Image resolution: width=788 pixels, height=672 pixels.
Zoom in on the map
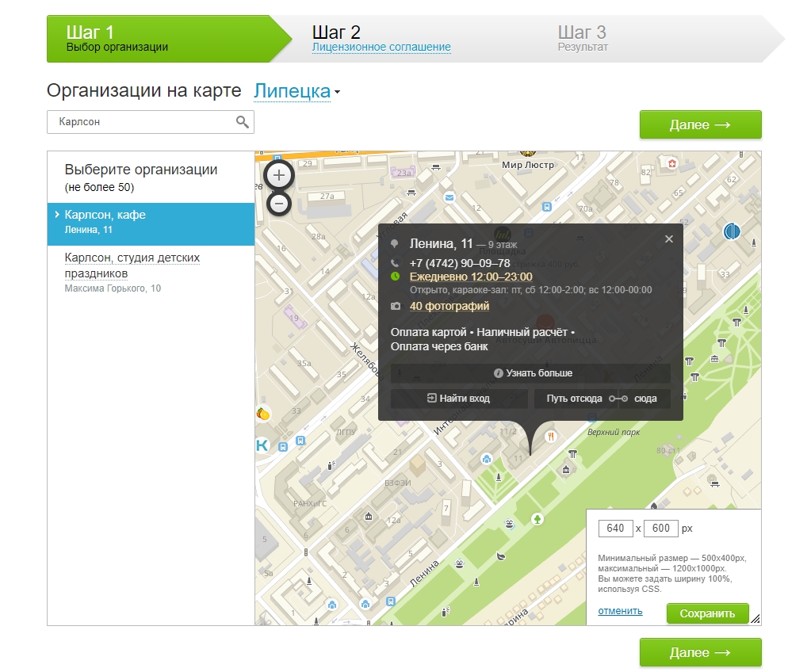coord(279,175)
